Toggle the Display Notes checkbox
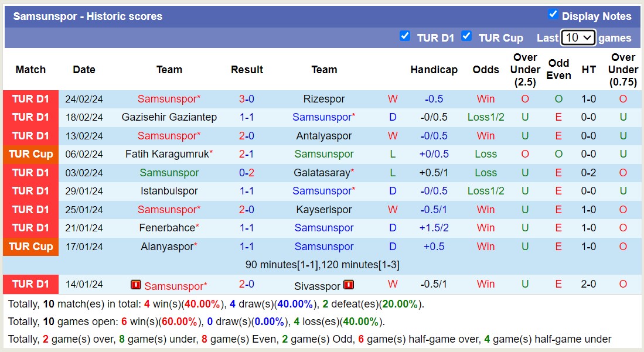Screen dimensions: 644x352 553,15
